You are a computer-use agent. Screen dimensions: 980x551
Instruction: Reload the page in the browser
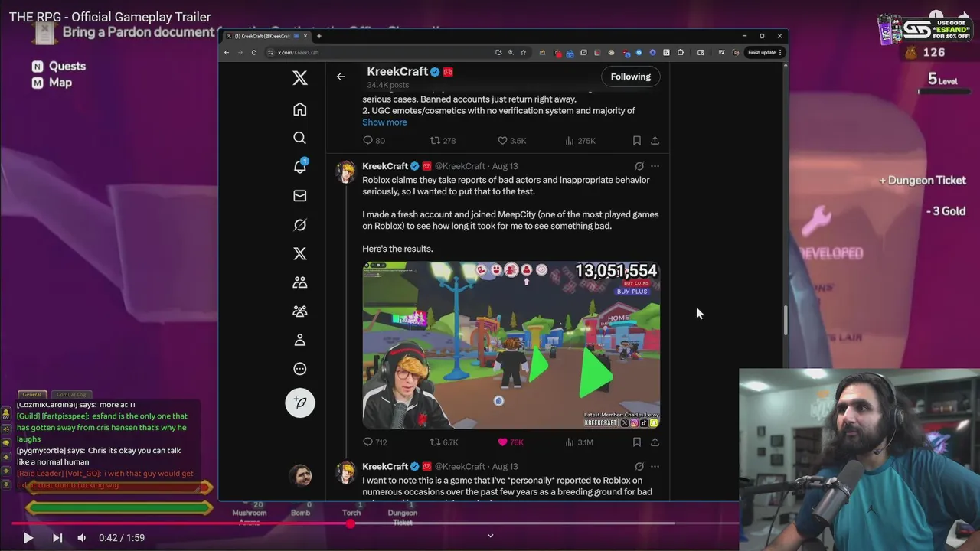click(x=254, y=52)
